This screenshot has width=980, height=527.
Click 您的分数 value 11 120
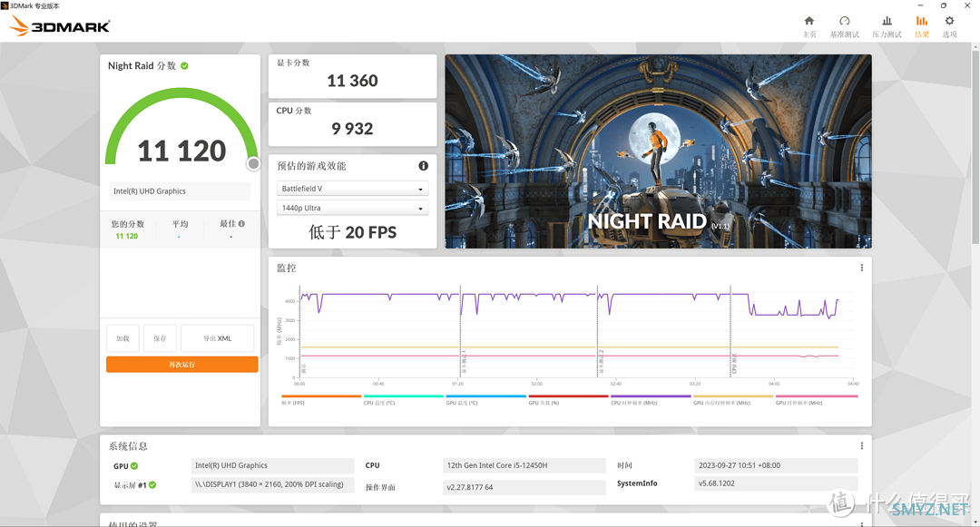[127, 236]
